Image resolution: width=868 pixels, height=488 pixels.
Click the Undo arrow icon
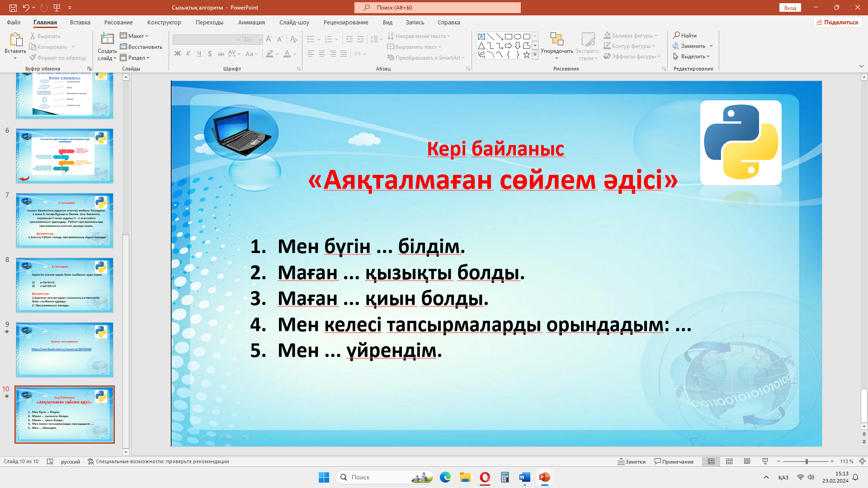[x=26, y=8]
